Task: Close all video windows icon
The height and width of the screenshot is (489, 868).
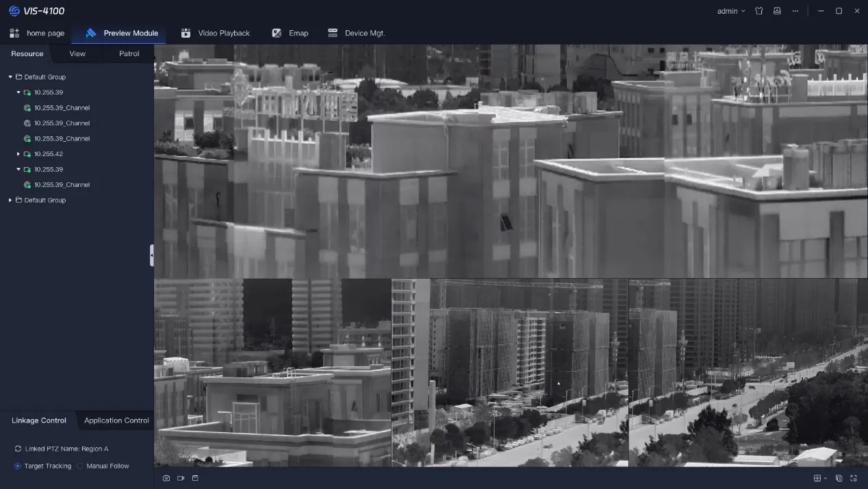Action: [839, 478]
